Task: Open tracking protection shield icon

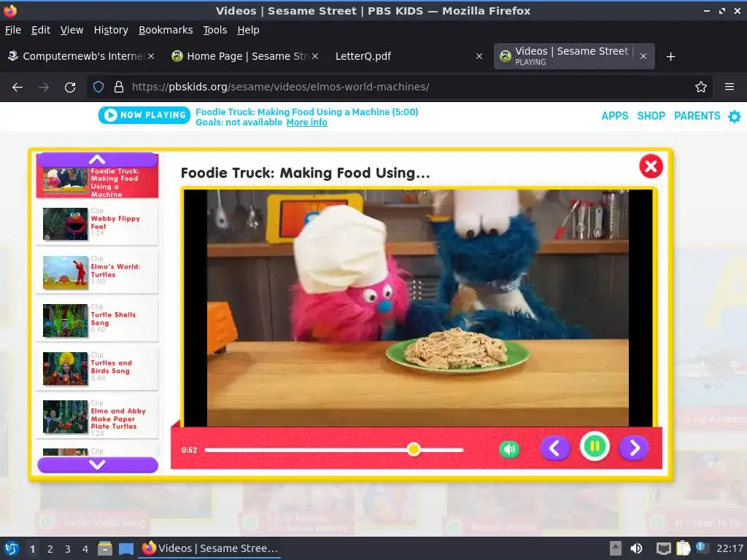Action: (x=98, y=87)
